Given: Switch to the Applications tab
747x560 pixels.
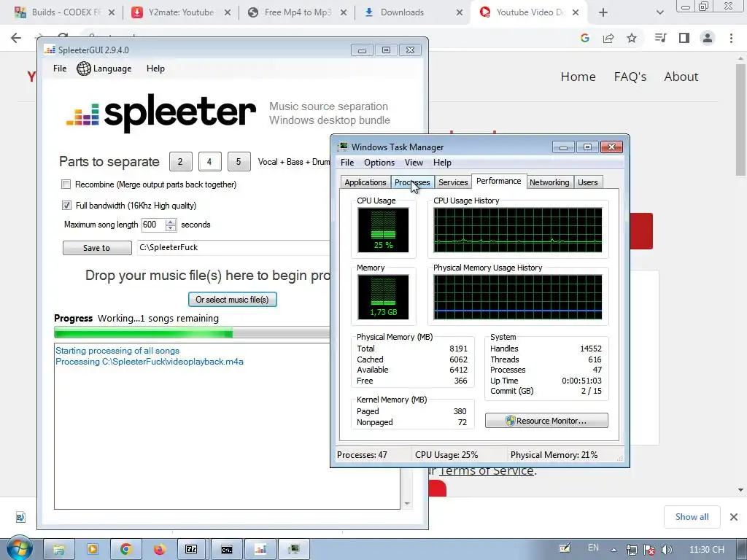Looking at the screenshot, I should point(365,182).
